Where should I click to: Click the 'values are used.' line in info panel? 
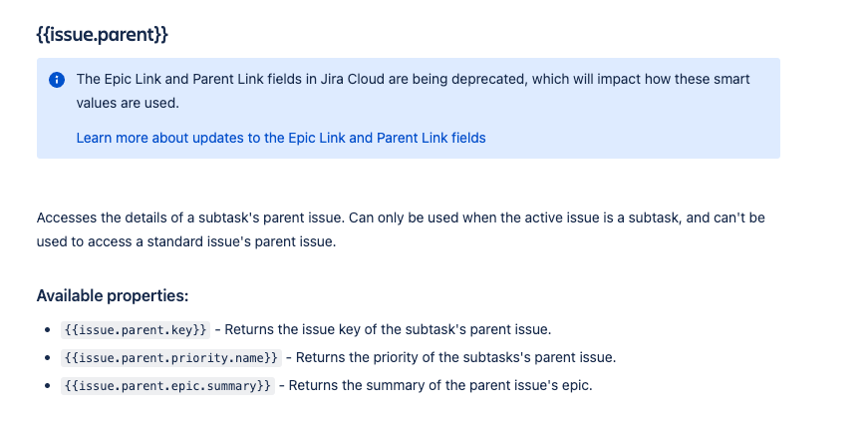pos(128,103)
